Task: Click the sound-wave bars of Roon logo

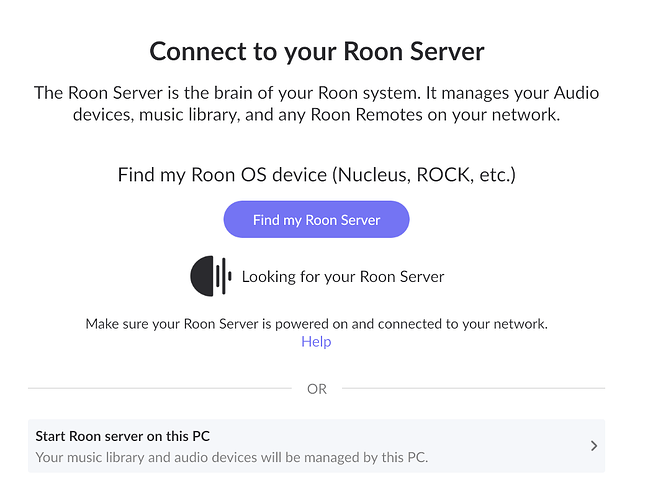Action: [224, 276]
